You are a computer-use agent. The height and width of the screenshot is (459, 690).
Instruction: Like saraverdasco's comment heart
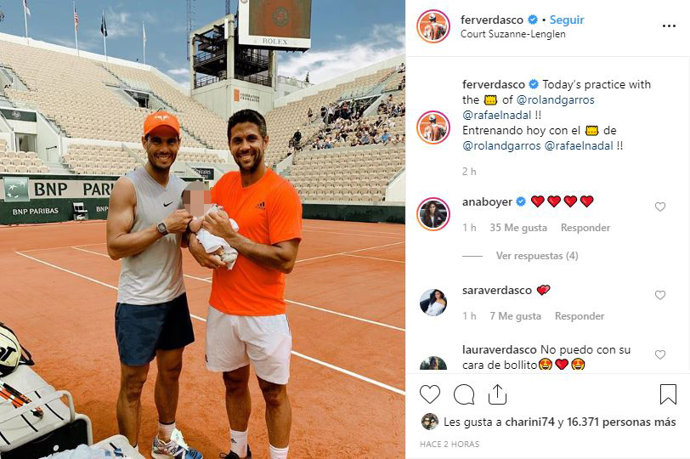coord(660,295)
